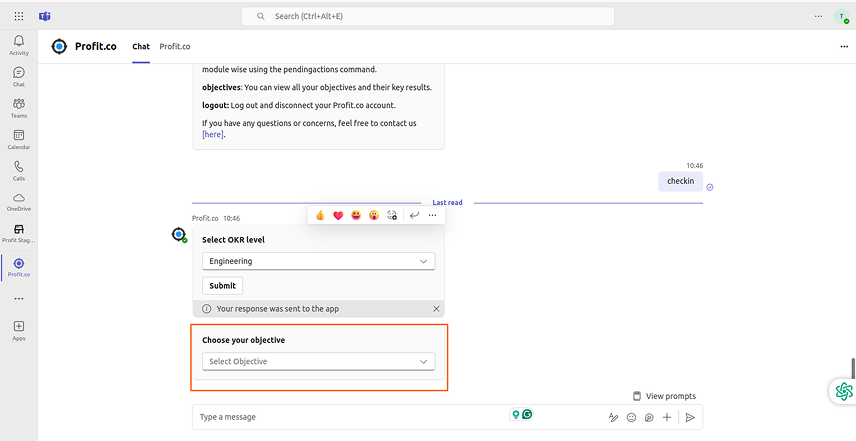Click the plus attach actions icon
Screen dimensions: 856x441
coord(667,418)
